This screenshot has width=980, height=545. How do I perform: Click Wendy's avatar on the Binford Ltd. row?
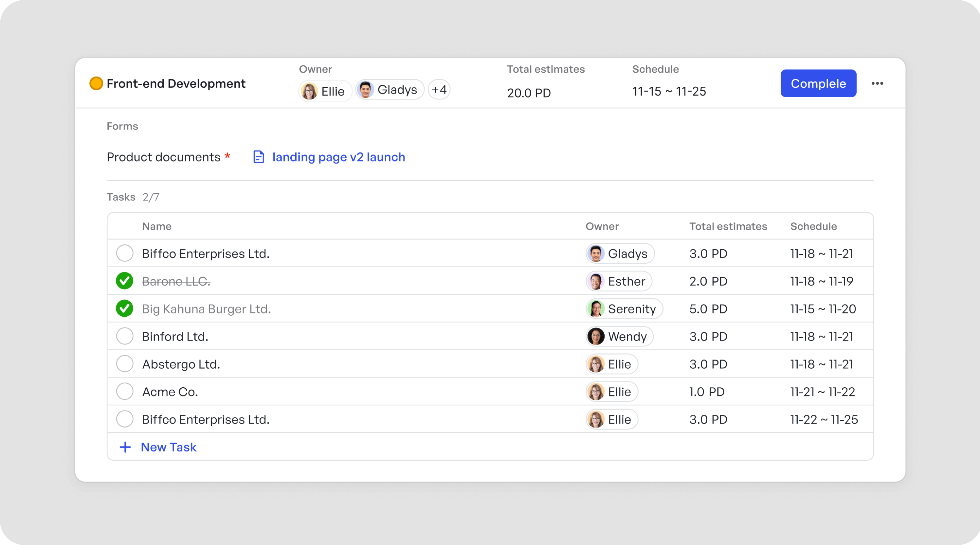coord(595,336)
